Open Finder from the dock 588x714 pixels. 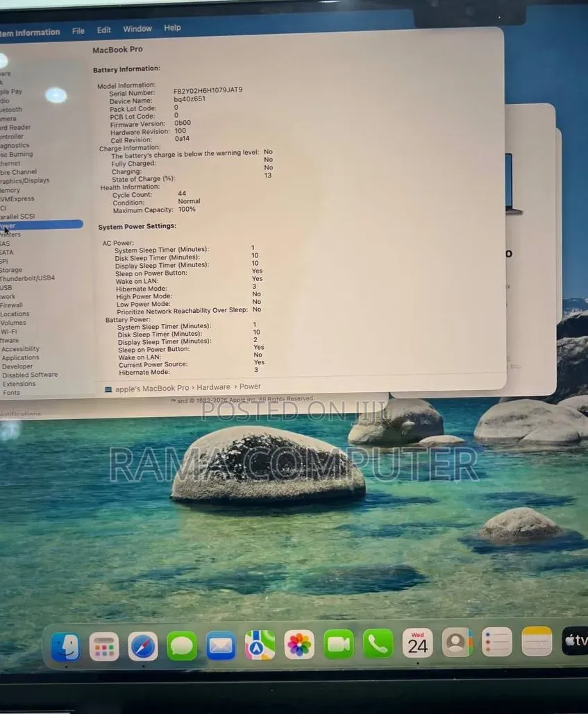65,647
